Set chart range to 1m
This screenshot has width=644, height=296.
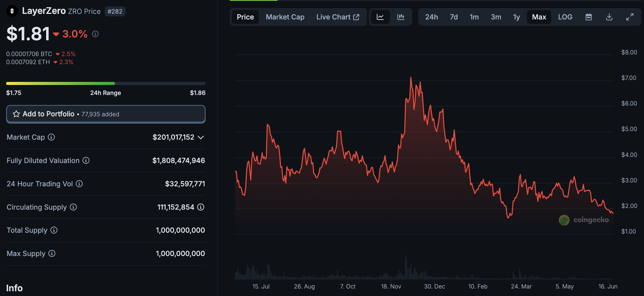coord(474,17)
